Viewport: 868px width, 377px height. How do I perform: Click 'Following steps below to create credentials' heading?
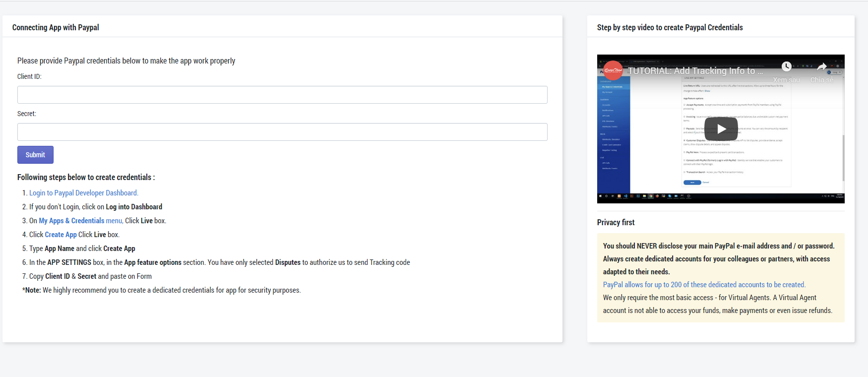point(86,177)
